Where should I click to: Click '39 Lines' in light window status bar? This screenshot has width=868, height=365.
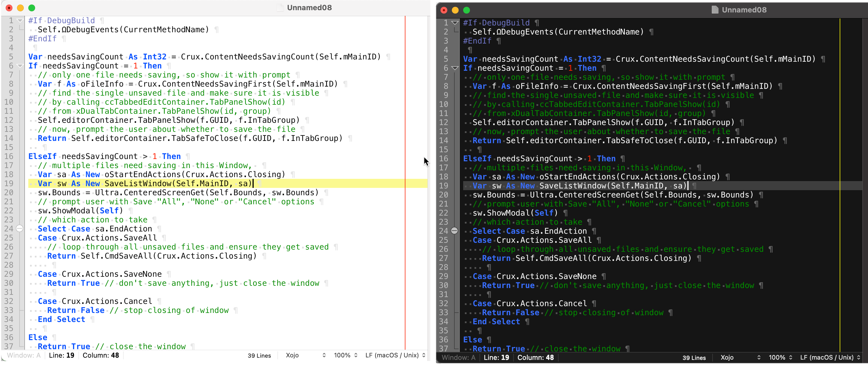(x=259, y=356)
